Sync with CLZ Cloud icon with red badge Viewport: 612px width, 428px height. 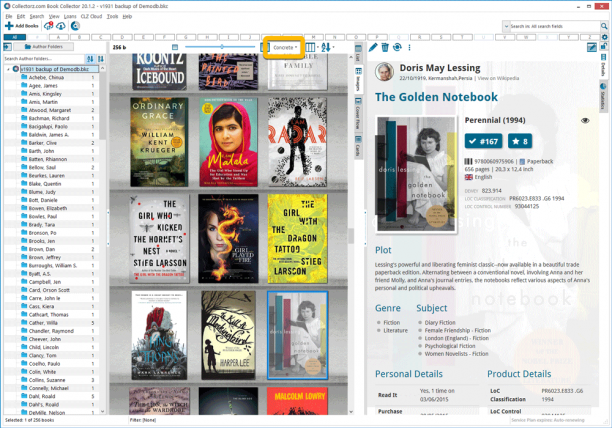[48, 26]
